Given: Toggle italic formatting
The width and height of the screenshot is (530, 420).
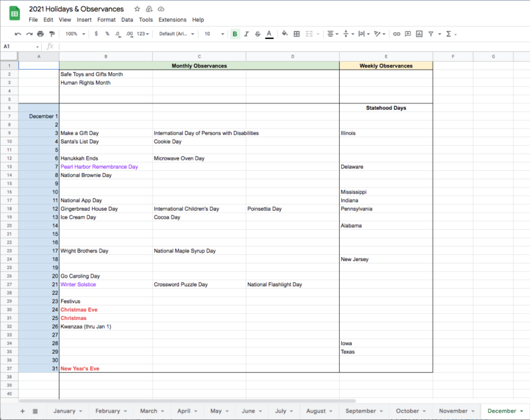Looking at the screenshot, I should coord(246,34).
